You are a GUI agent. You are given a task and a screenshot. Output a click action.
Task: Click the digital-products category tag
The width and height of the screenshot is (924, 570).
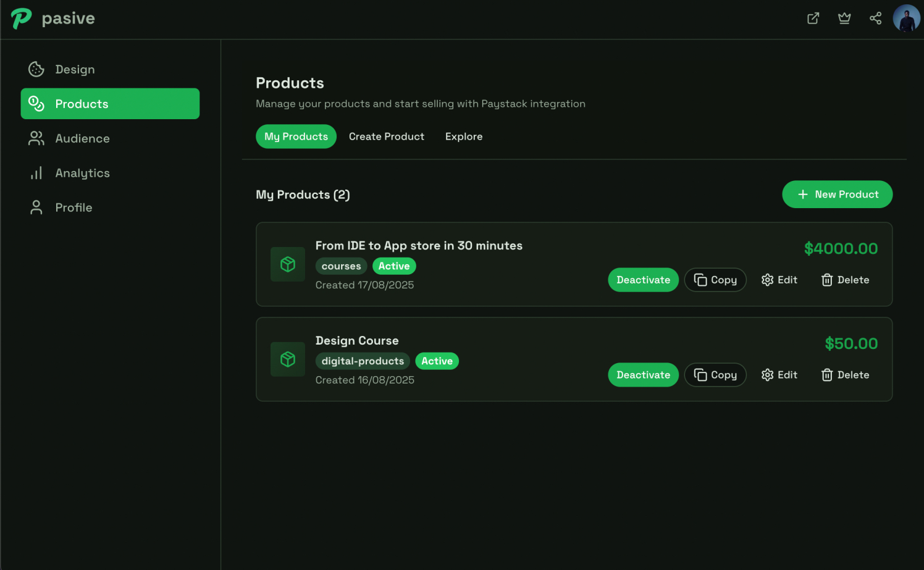click(363, 361)
